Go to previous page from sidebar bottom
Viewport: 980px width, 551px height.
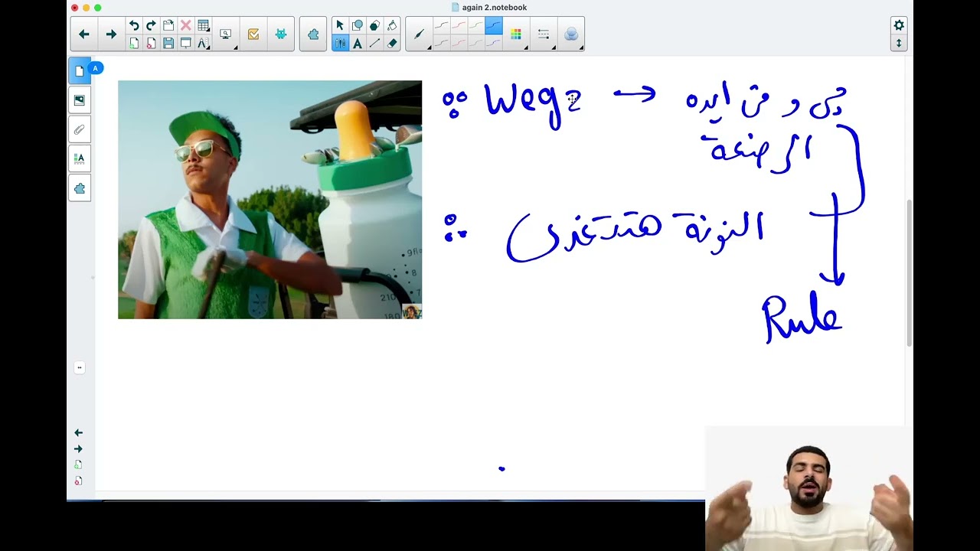coord(78,432)
